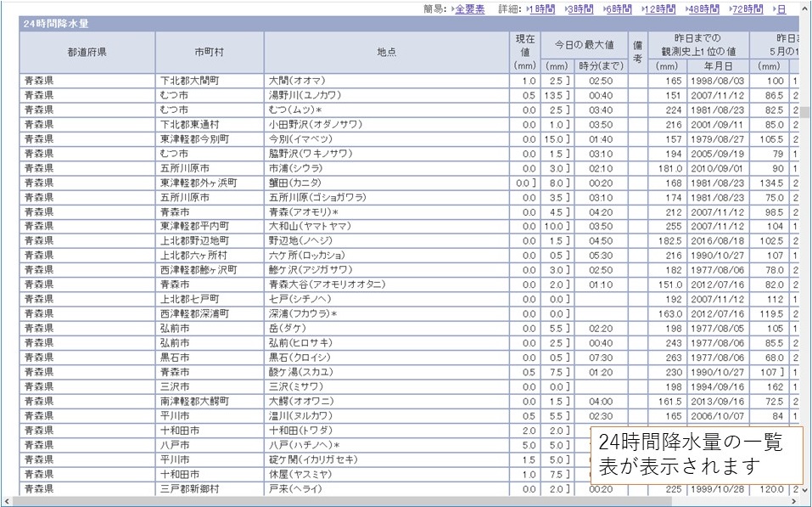Select the 五所川原(ゴショガワラ) station cell
Viewport: 812px width, 507px height.
(386, 197)
